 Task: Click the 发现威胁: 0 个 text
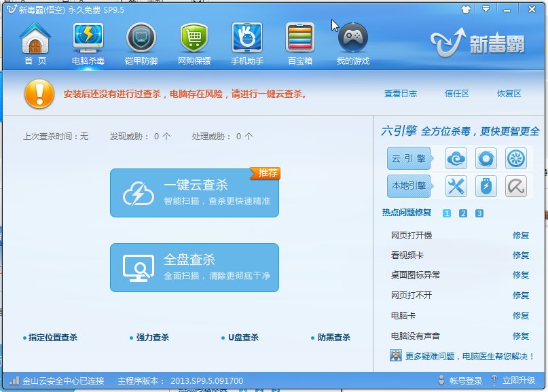140,137
